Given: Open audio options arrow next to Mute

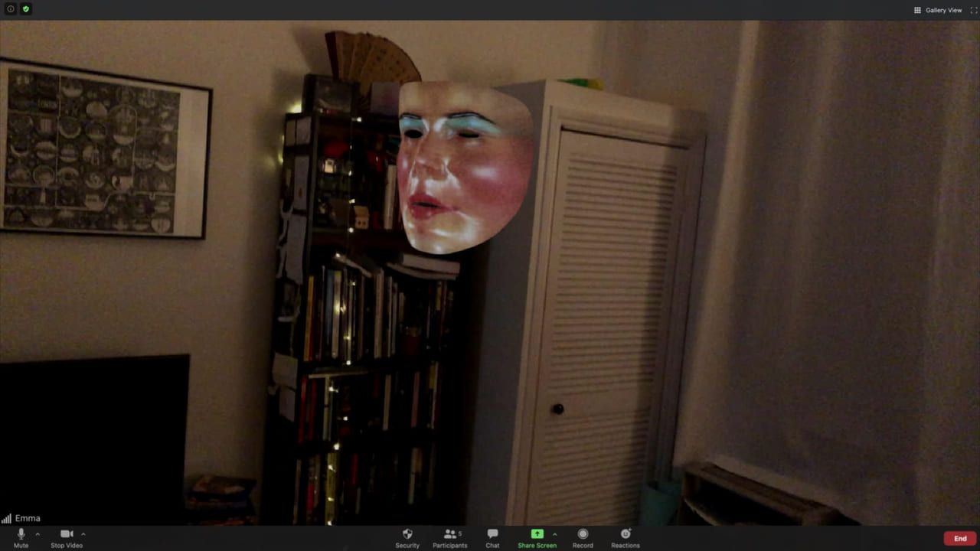Looking at the screenshot, I should 38,534.
